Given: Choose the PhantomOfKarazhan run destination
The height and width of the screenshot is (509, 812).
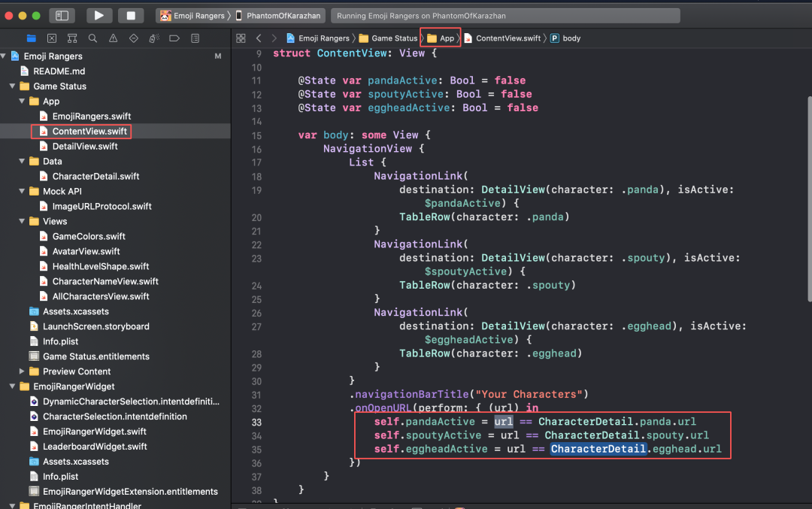Looking at the screenshot, I should tap(282, 16).
